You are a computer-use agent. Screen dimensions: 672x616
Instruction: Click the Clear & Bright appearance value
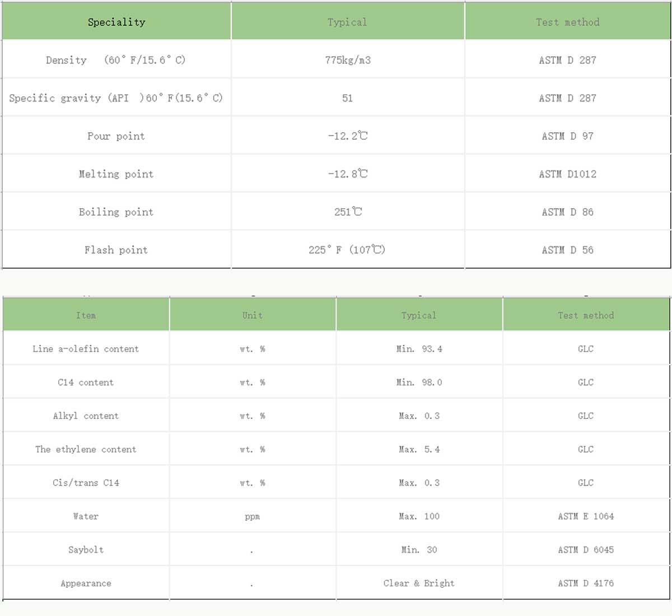coord(419,584)
